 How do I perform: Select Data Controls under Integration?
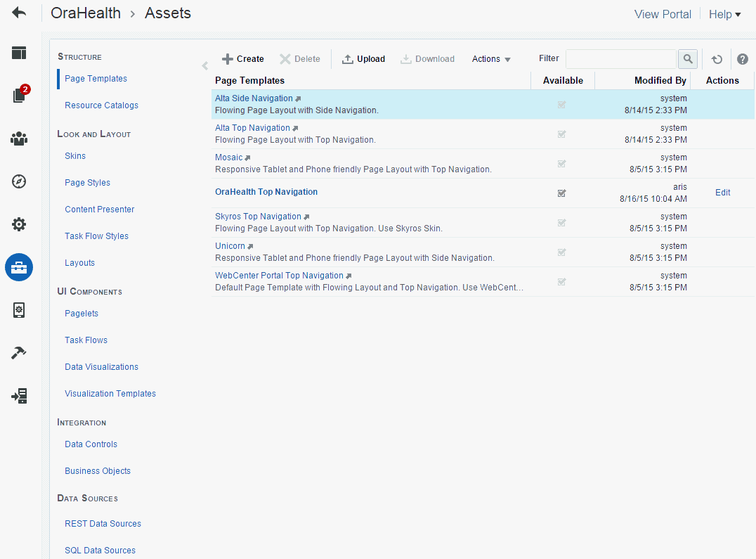click(x=91, y=444)
